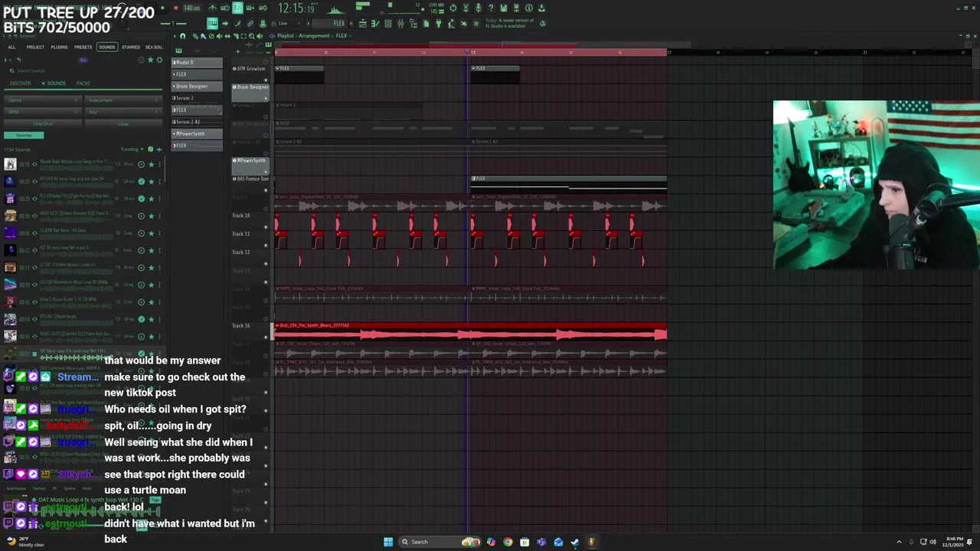
Task: Toggle the playlist magnet snap icon
Action: point(182,36)
